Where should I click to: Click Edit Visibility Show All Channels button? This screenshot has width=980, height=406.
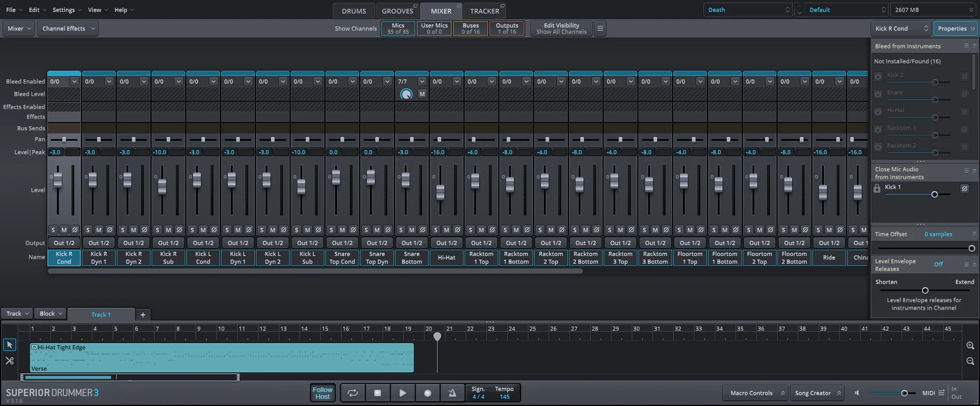point(562,29)
